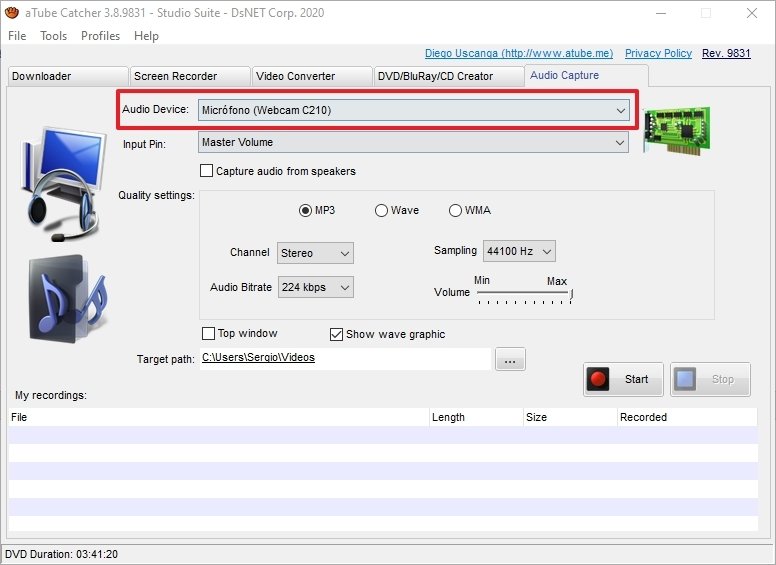Select the Audio Capture tab

tap(586, 75)
